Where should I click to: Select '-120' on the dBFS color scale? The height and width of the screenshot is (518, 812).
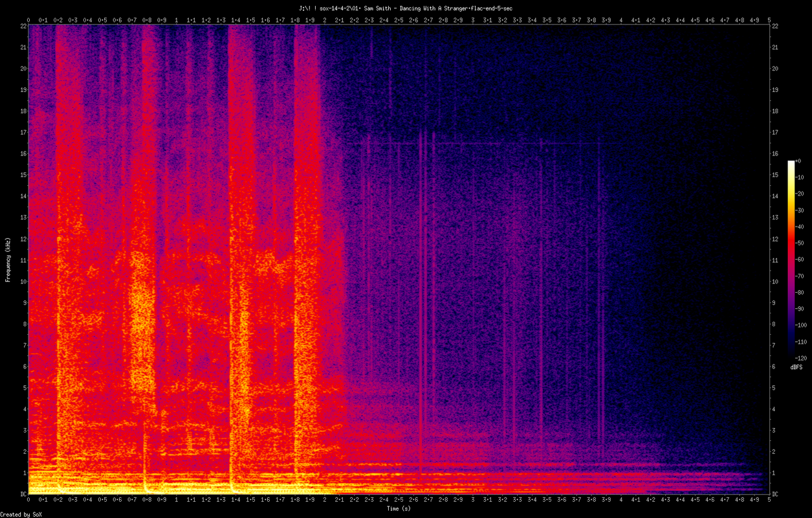point(801,357)
